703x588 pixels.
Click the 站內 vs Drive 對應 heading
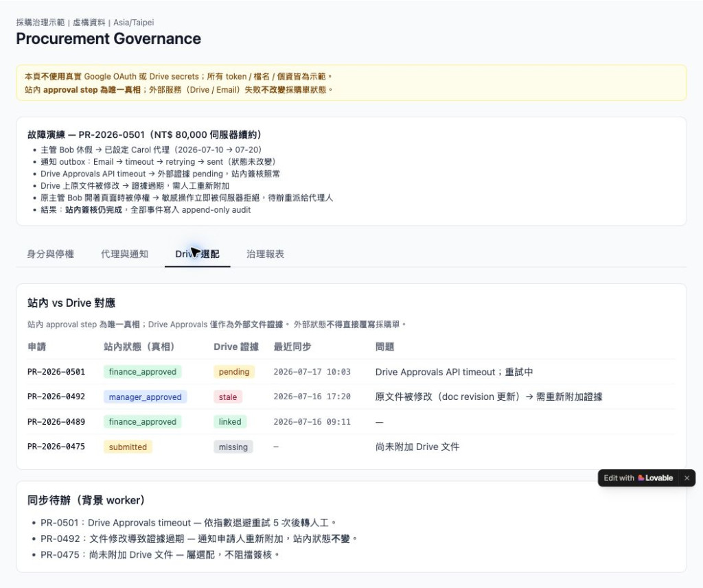click(71, 303)
